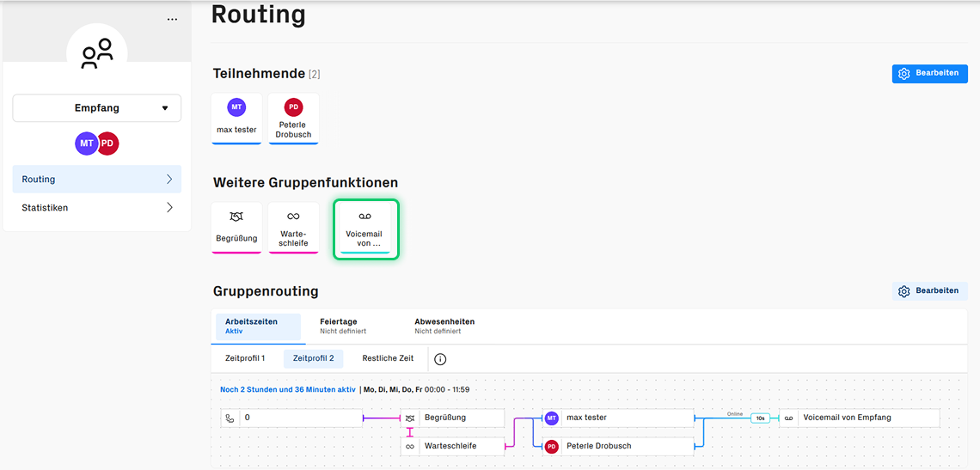Image resolution: width=980 pixels, height=470 pixels.
Task: Select Begrüßung node in routing diagram
Action: coord(452,418)
